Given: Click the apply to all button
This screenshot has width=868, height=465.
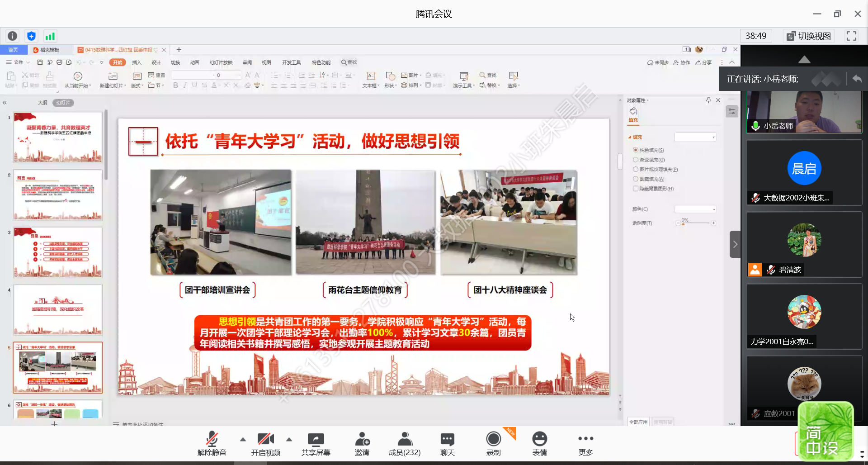Looking at the screenshot, I should (638, 422).
